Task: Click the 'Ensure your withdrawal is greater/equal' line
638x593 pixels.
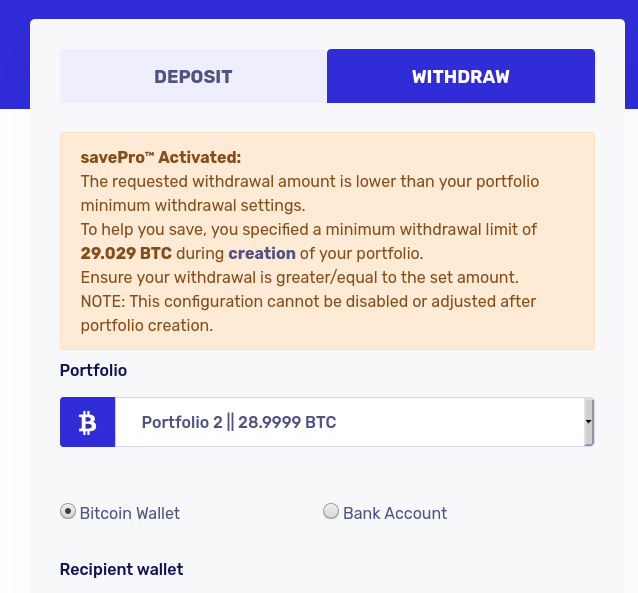Action: pos(299,278)
